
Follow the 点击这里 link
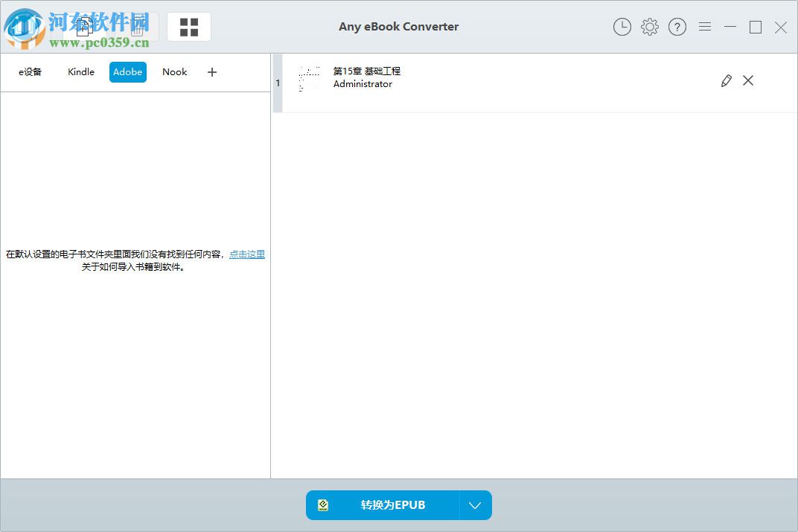click(247, 254)
